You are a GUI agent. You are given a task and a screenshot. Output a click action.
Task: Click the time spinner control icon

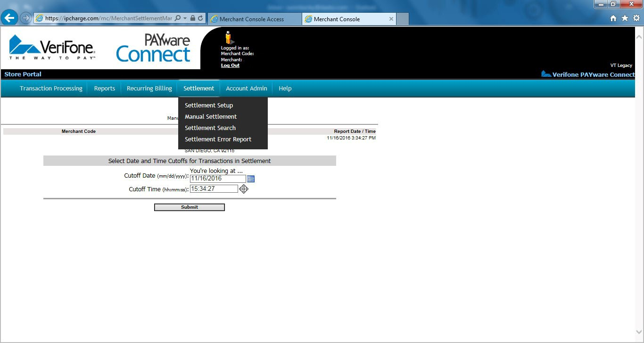(x=244, y=189)
